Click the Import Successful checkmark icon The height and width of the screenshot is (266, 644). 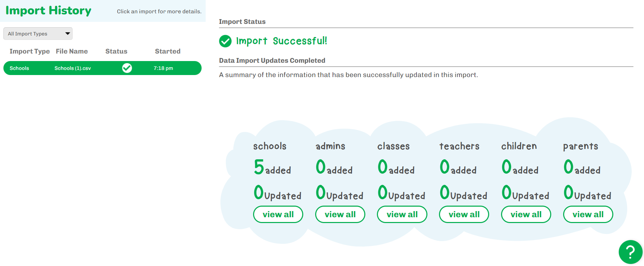[x=225, y=41]
